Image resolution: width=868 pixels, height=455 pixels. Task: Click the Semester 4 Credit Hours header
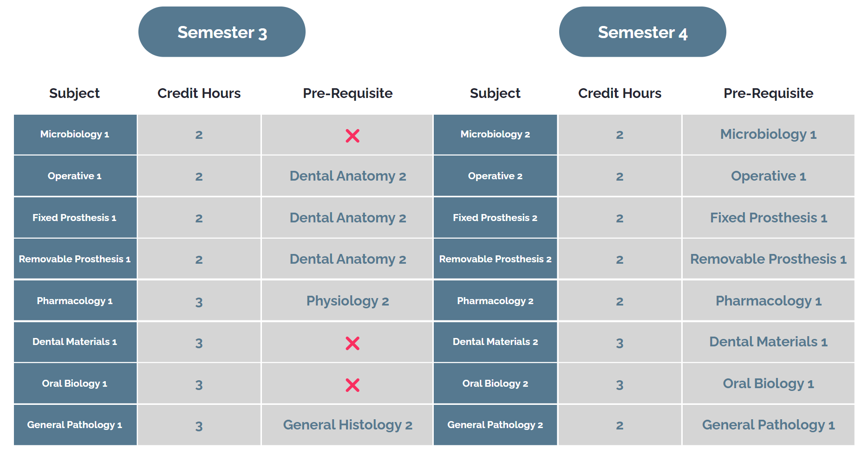[620, 93]
